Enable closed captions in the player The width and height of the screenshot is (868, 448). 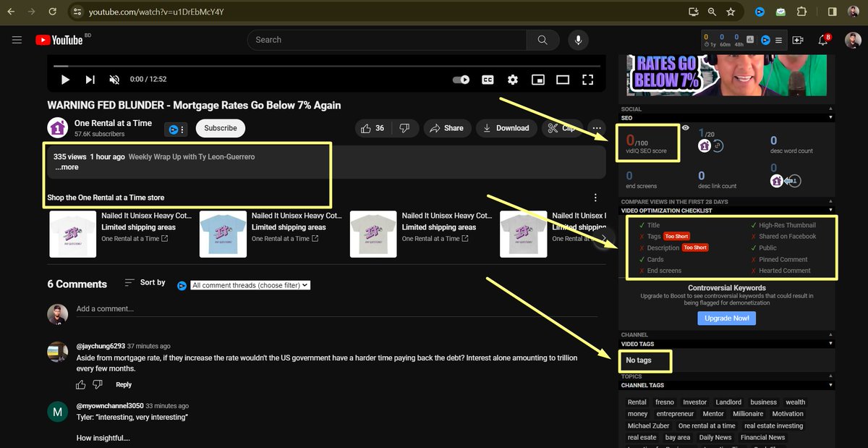pyautogui.click(x=486, y=80)
